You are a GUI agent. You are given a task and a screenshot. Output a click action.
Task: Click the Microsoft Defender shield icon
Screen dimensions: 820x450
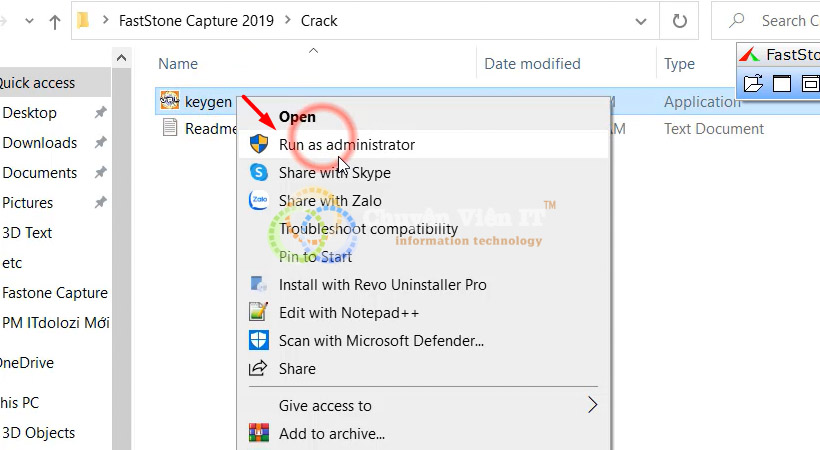[259, 340]
